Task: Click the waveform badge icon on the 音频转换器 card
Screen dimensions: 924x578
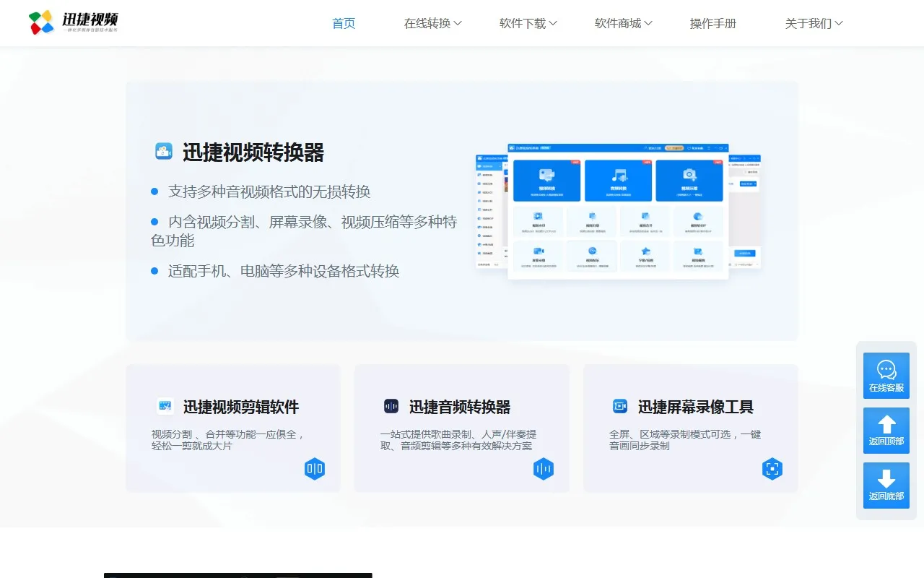Action: coord(544,468)
